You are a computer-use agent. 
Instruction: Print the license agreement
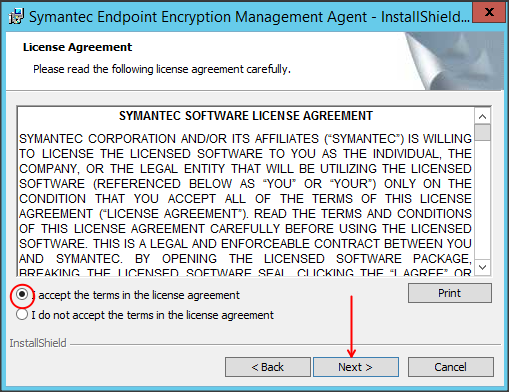[450, 293]
